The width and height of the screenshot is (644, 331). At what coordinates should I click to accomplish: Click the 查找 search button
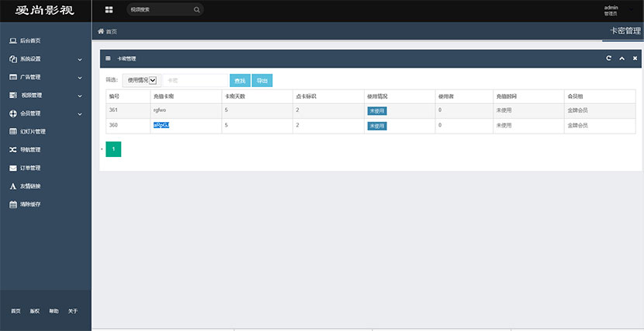click(240, 80)
